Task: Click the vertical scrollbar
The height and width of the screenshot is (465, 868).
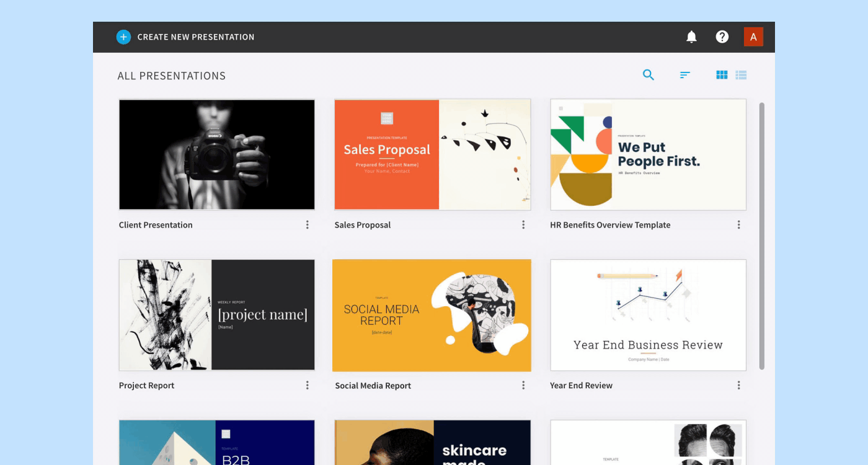Action: pos(762,236)
